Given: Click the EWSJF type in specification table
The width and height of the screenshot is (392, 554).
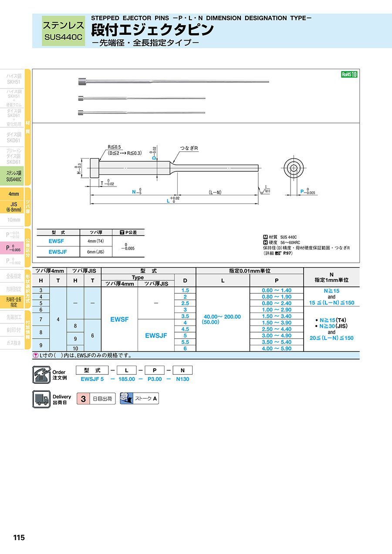Looking at the screenshot, I should [155, 336].
